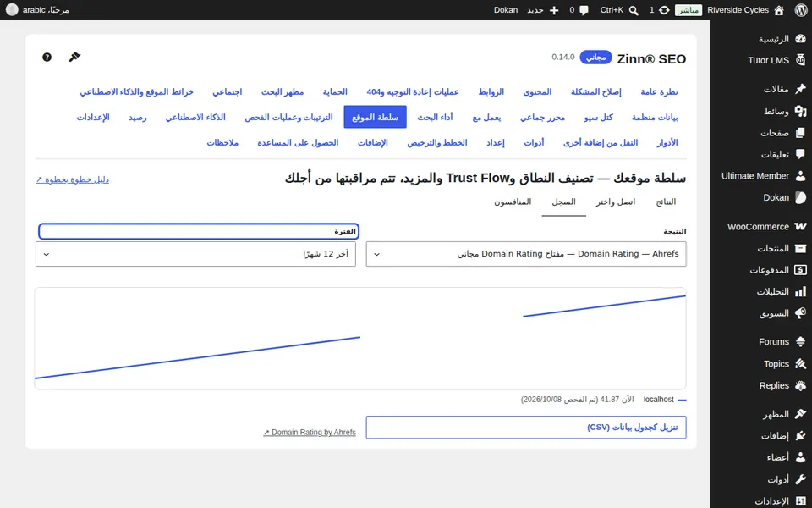This screenshot has width=812, height=508.
Task: Open analytics التحليلات bar chart icon
Action: pyautogui.click(x=801, y=292)
